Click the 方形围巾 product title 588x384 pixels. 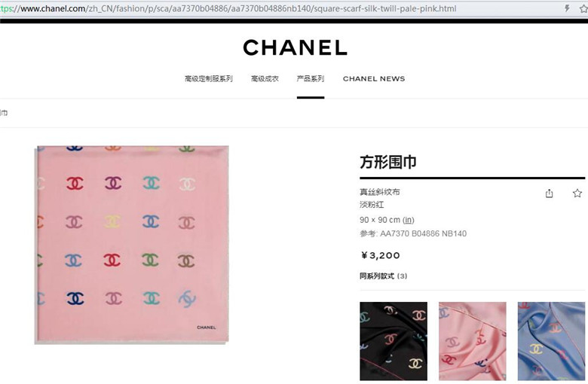pyautogui.click(x=388, y=162)
